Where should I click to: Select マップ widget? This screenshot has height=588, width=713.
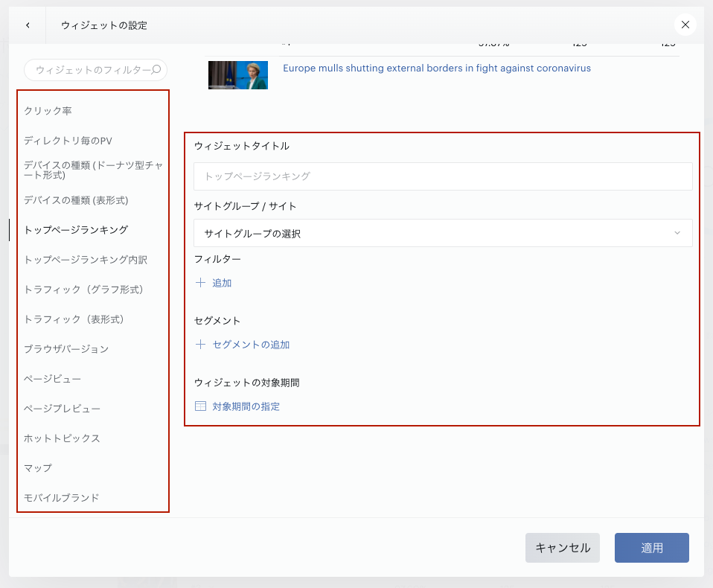click(x=38, y=468)
